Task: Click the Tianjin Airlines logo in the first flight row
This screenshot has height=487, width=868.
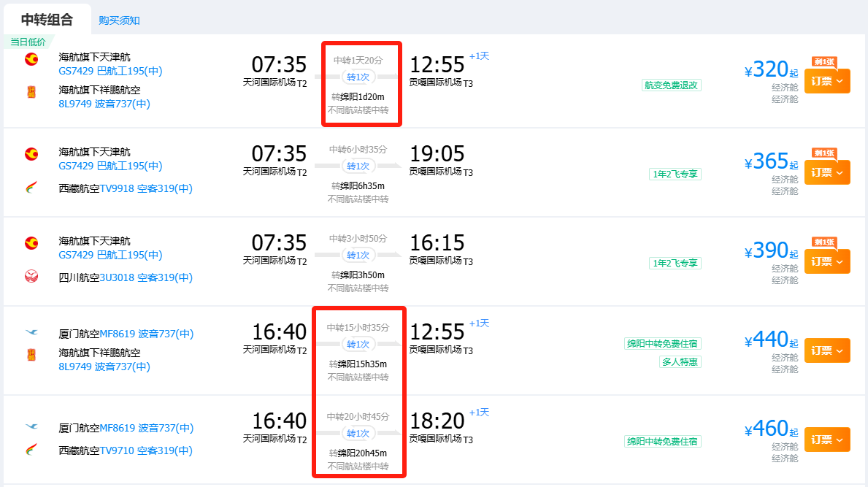Action: tap(31, 59)
